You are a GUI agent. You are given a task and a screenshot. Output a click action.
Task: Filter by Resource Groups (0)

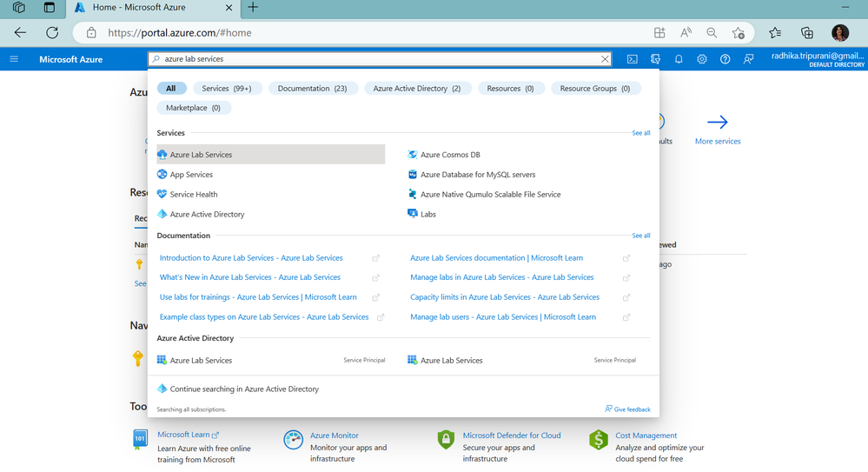(x=595, y=88)
